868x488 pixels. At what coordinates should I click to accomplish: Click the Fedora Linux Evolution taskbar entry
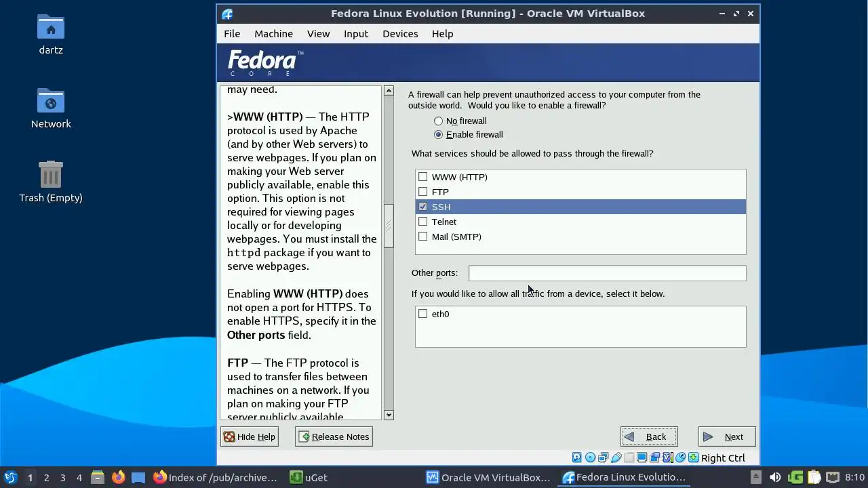click(x=625, y=477)
